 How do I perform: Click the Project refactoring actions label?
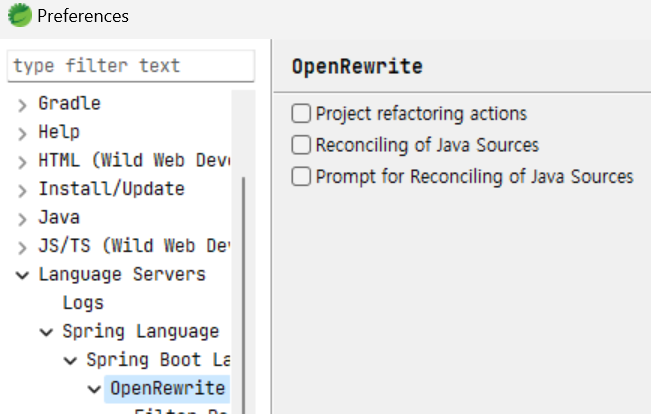[x=421, y=114]
